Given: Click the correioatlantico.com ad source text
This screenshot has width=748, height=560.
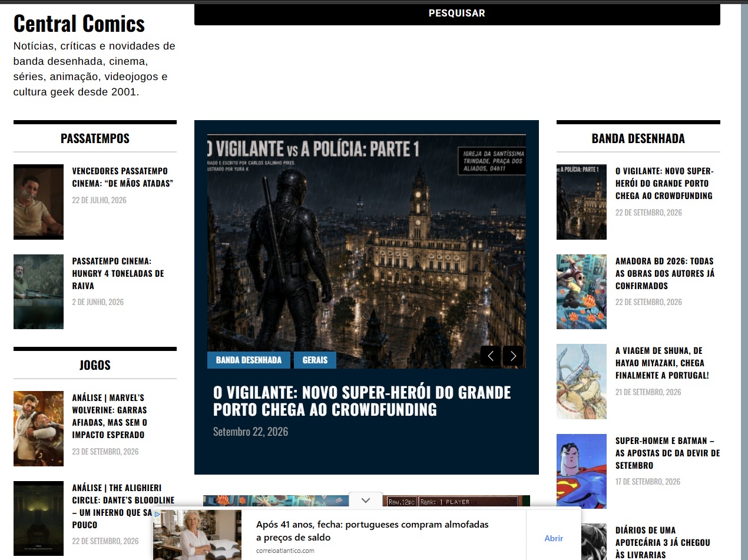Looking at the screenshot, I should (285, 551).
